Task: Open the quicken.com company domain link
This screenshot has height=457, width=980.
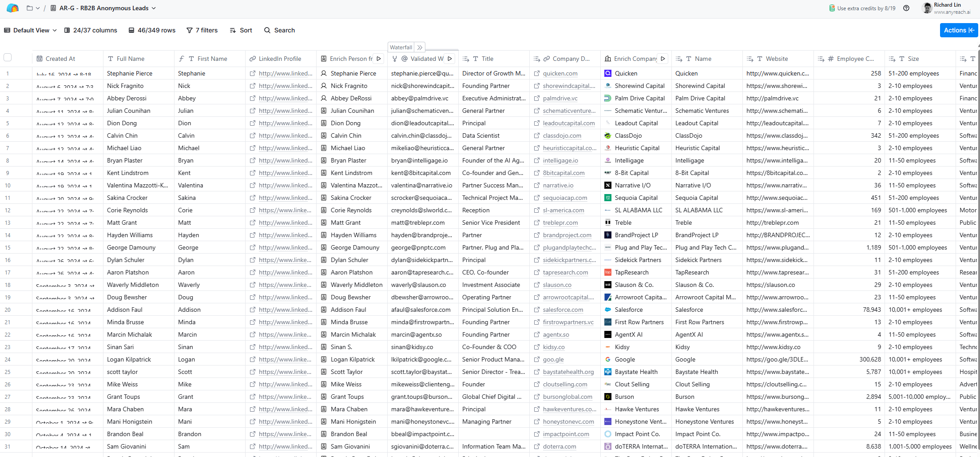Action: 560,73
